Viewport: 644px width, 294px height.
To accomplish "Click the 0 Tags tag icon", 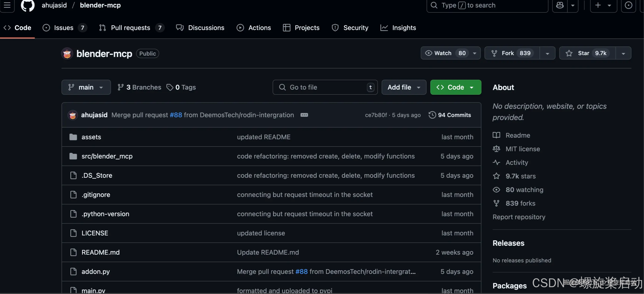I will click(x=170, y=87).
